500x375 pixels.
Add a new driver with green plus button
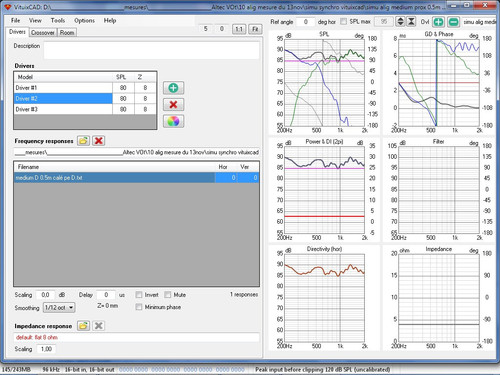point(173,88)
